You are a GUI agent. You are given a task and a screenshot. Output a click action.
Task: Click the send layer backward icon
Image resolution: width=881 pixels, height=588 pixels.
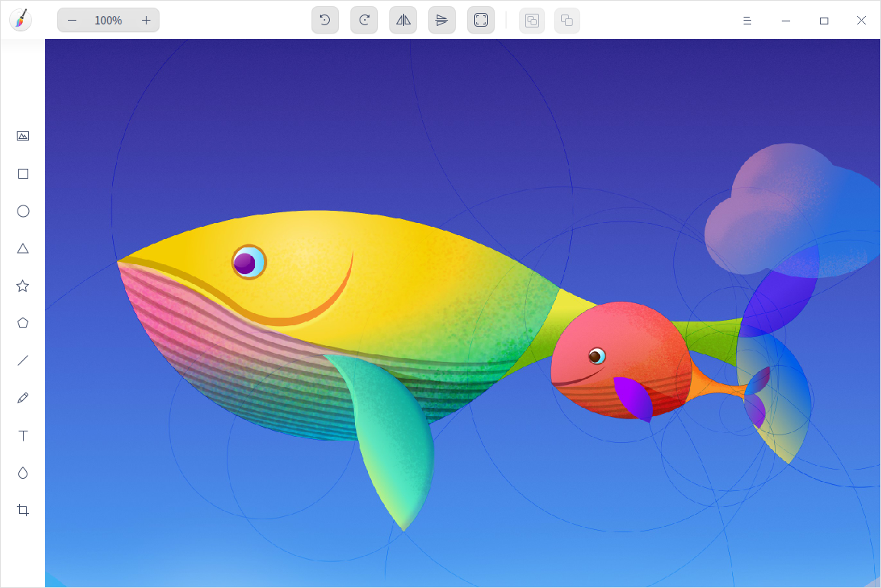click(x=567, y=21)
